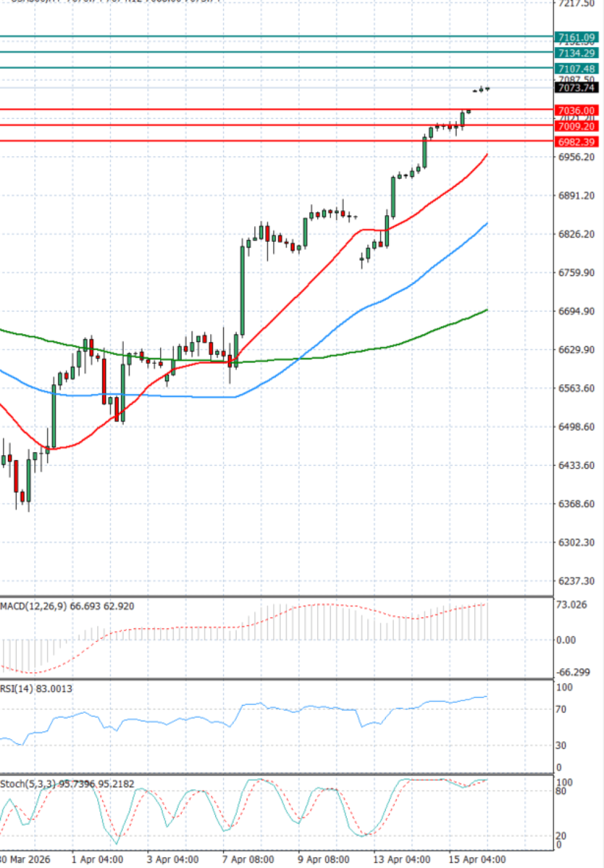Select the 7134.29 teal level label
Image resolution: width=604 pixels, height=868 pixels.
coord(576,53)
